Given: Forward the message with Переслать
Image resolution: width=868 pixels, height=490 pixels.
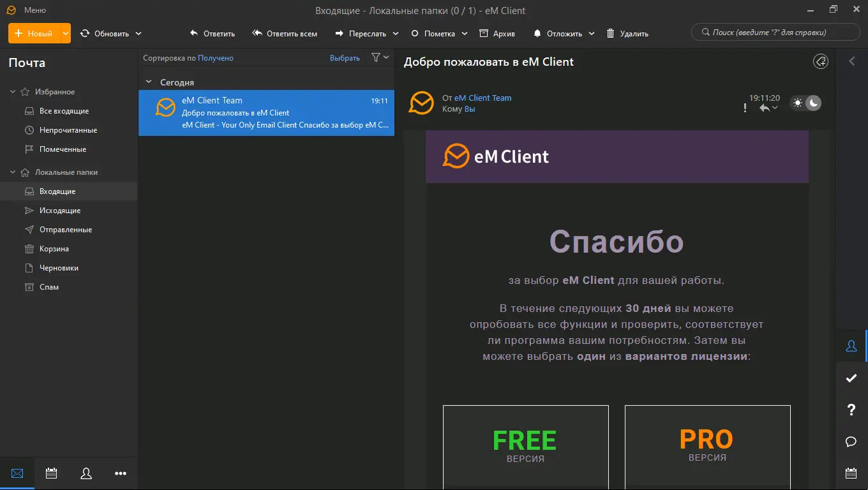Looking at the screenshot, I should (x=361, y=33).
